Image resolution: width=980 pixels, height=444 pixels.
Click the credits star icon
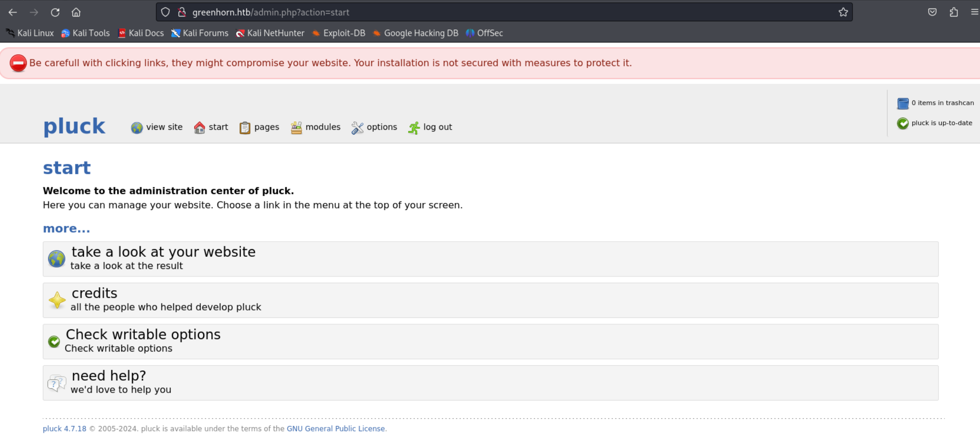tap(56, 300)
